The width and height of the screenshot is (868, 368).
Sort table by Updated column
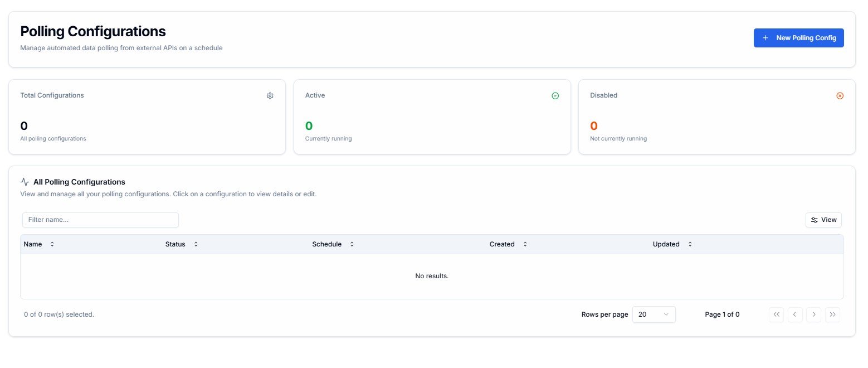click(x=672, y=244)
